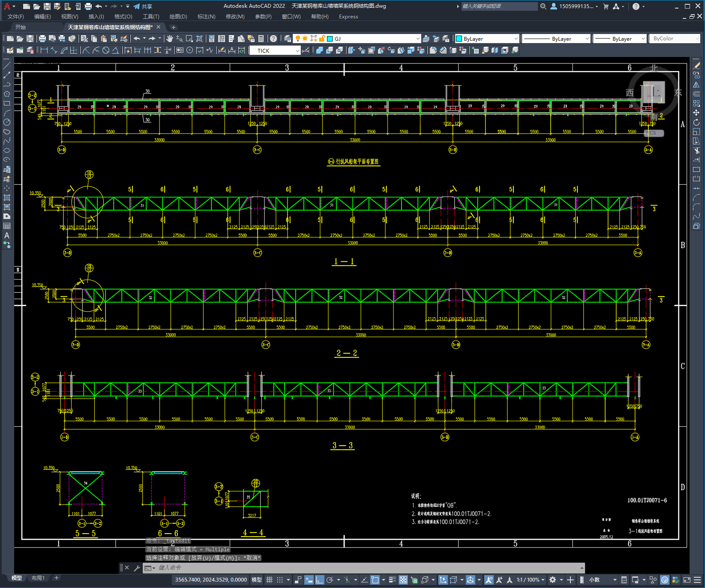This screenshot has width=705, height=588.
Task: Click the 模型 model space button in status bar
Action: coord(257,580)
